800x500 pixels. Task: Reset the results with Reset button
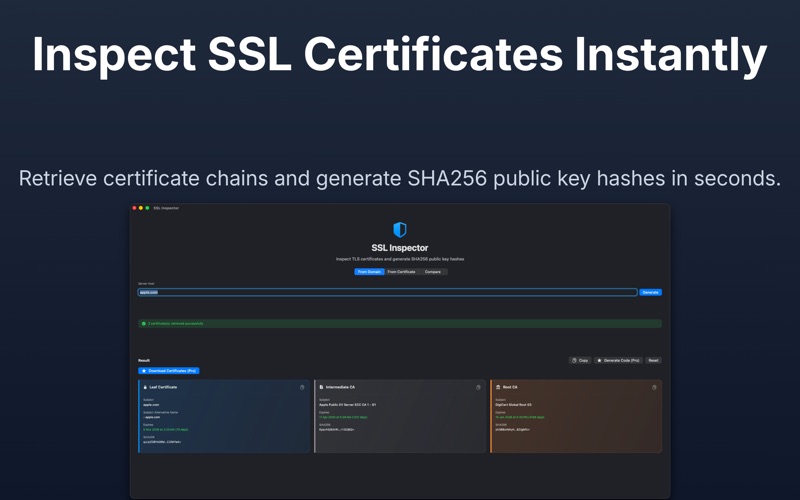point(653,360)
